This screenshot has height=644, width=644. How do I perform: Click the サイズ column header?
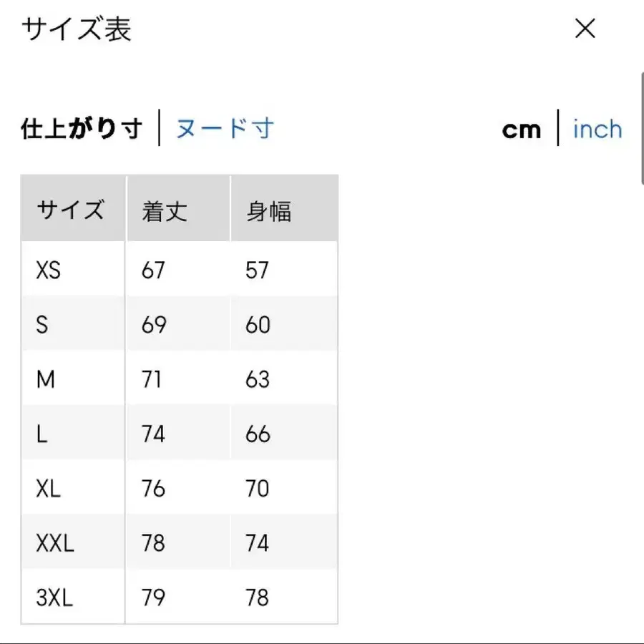coord(72,209)
